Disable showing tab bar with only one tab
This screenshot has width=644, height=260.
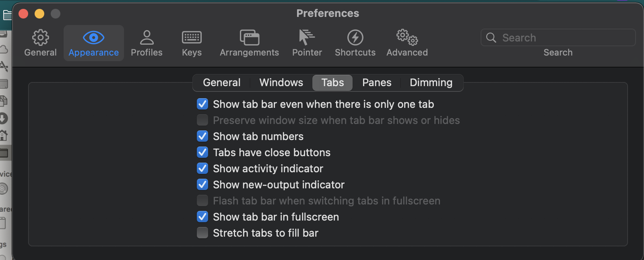(x=202, y=104)
